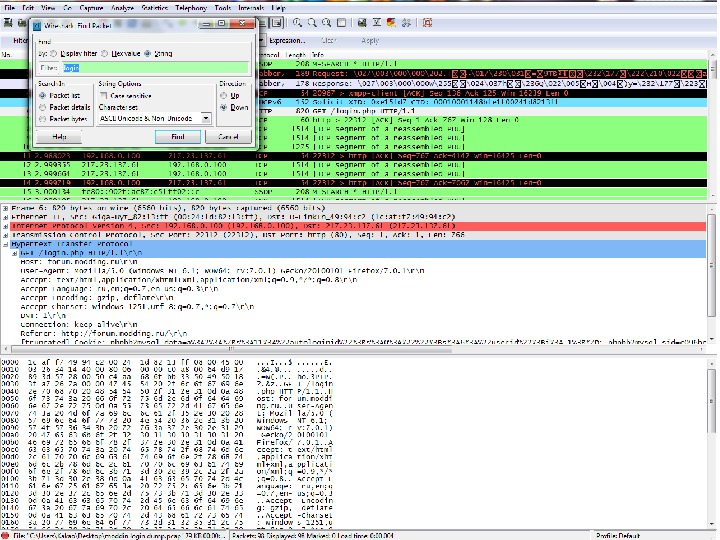Click the Clear filter button
Screen dimensions: 720x540
click(329, 40)
